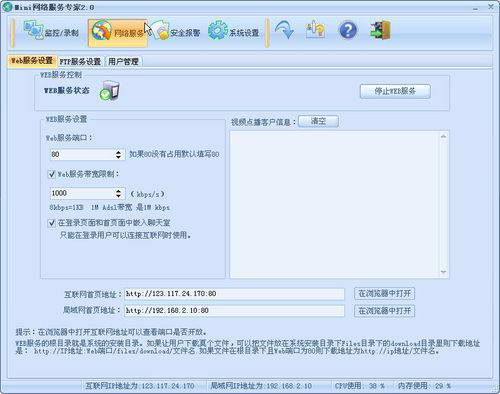Click the 互联网IP地址 status bar entry

click(140, 386)
